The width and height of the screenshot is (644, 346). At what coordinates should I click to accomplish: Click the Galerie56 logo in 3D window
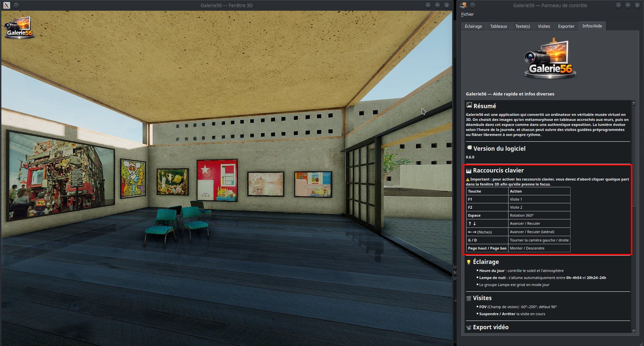pyautogui.click(x=19, y=27)
